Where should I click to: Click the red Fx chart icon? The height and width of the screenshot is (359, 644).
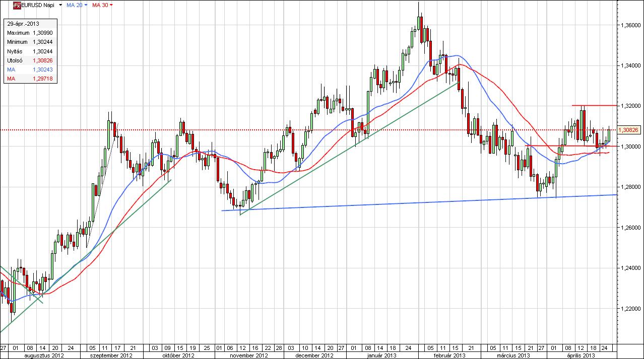click(16, 5)
